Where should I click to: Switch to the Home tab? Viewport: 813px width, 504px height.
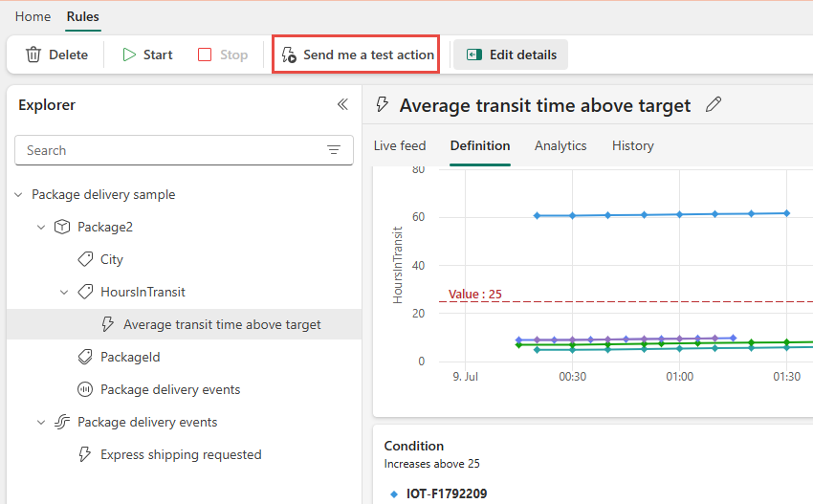pos(33,16)
